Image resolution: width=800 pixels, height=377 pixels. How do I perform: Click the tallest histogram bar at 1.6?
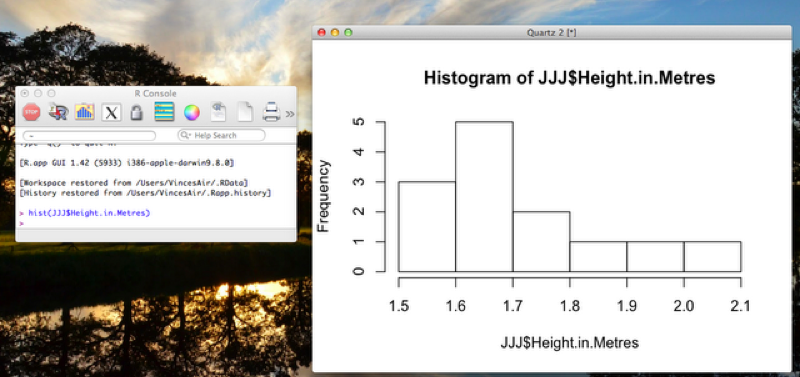tap(484, 196)
